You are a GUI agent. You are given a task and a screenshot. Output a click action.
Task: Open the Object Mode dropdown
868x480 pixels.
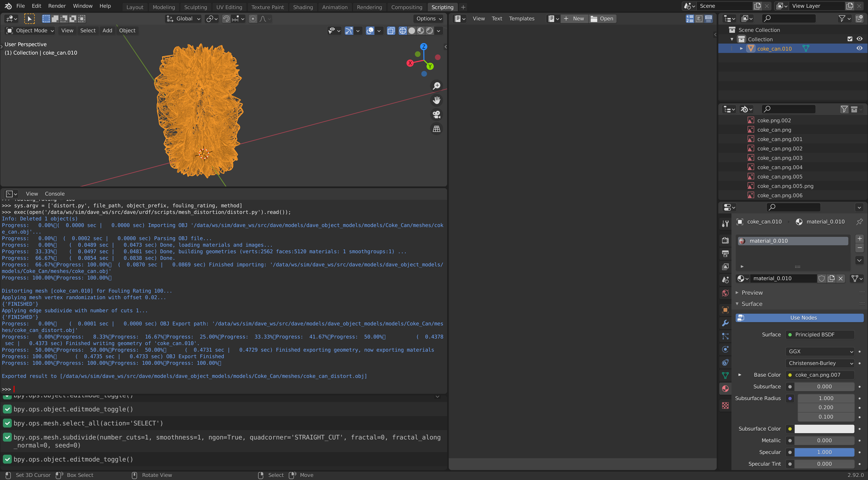[x=30, y=31]
